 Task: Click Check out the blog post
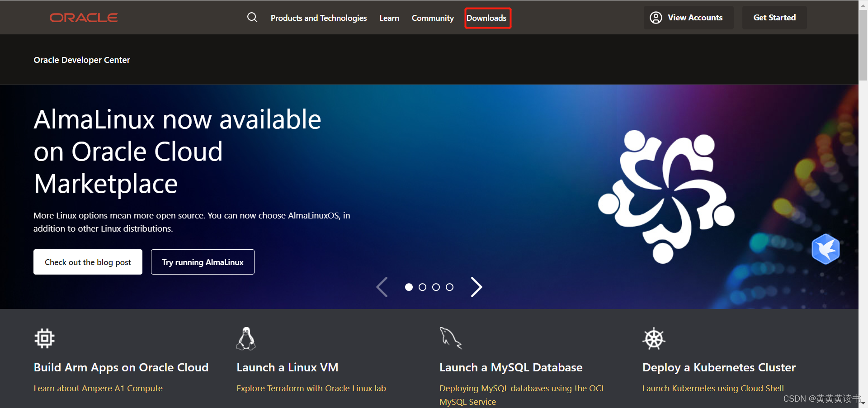pyautogui.click(x=88, y=262)
